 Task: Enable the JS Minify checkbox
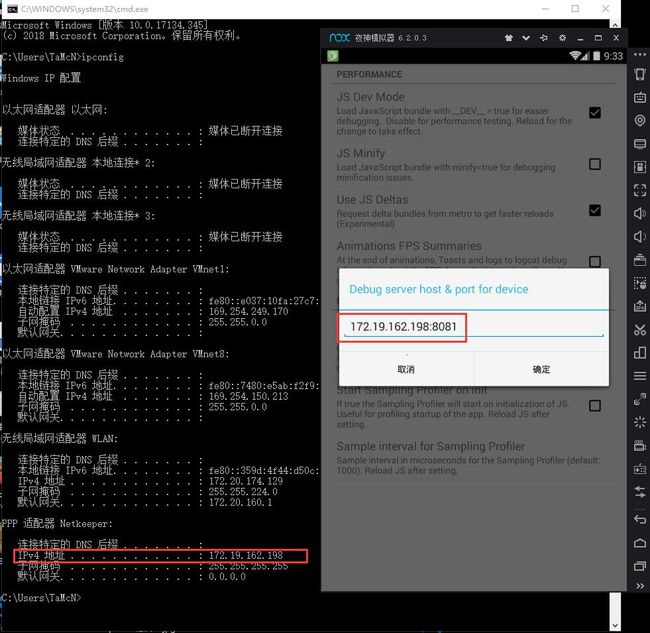[595, 164]
